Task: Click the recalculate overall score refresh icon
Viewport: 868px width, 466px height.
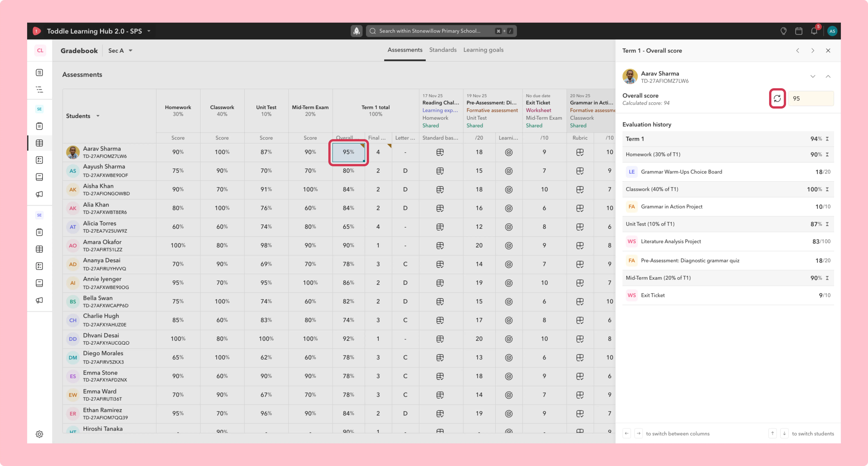Action: [777, 98]
